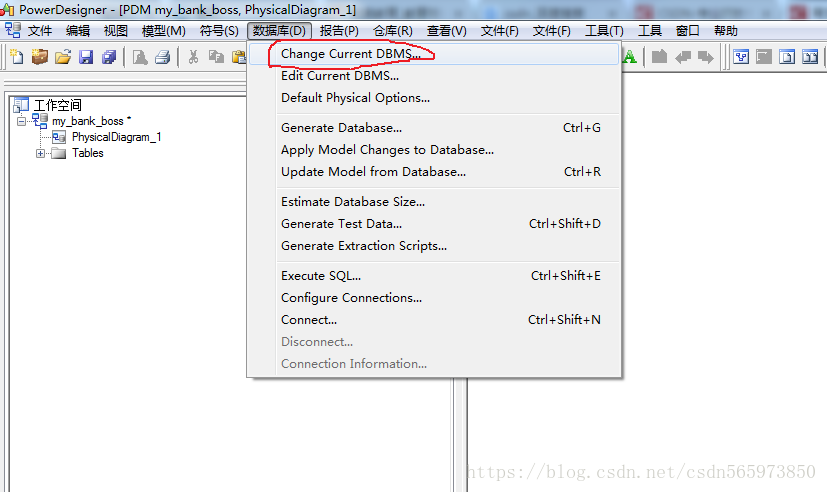Viewport: 827px width, 492px height.
Task: Click the two-page window icon
Action: [x=810, y=56]
